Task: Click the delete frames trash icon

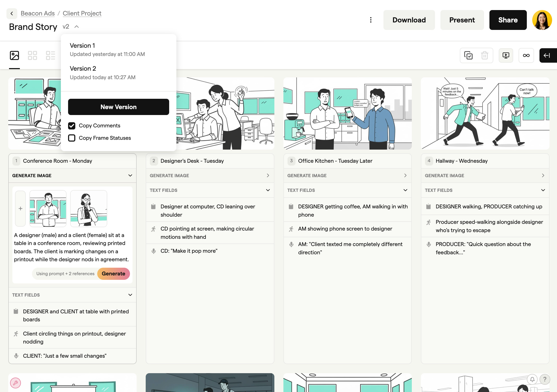Action: [x=485, y=55]
